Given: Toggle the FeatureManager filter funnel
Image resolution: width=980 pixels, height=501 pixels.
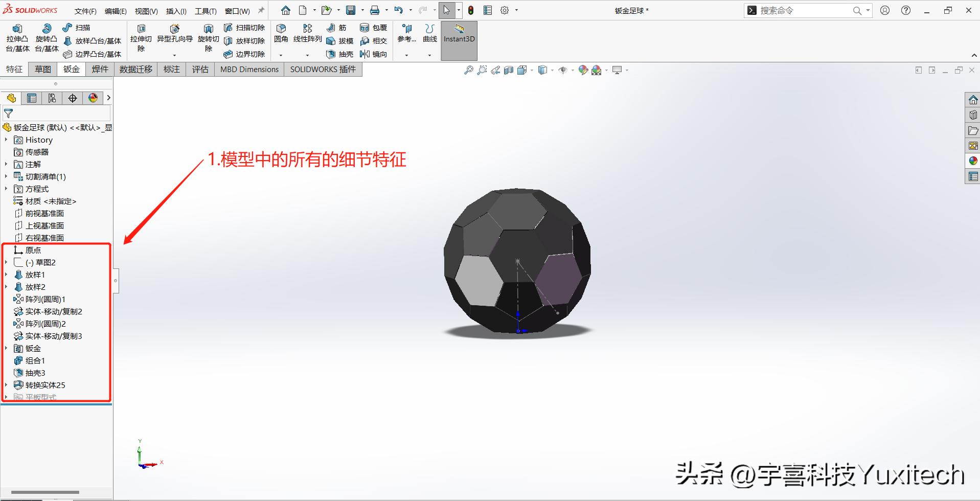Looking at the screenshot, I should [x=8, y=113].
